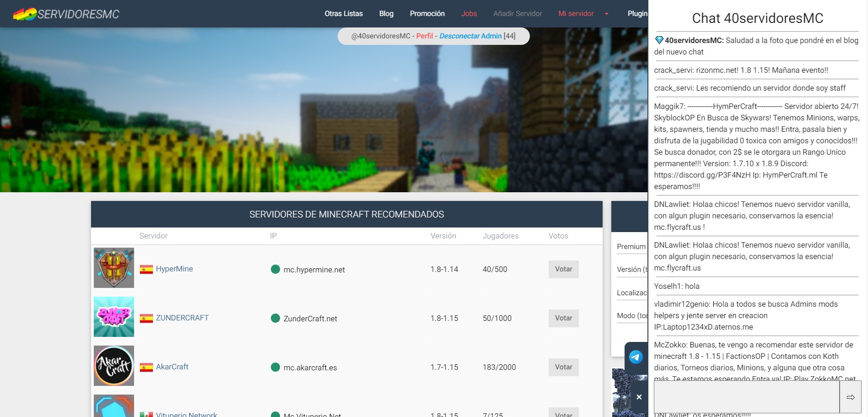
Task: Click the Spain flag next to HyperMine
Action: point(146,270)
